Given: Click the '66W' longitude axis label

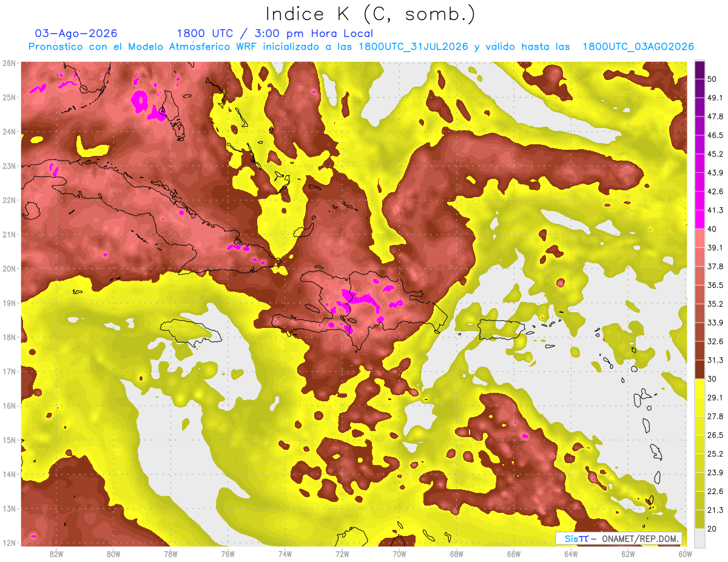Looking at the screenshot, I should (x=513, y=554).
